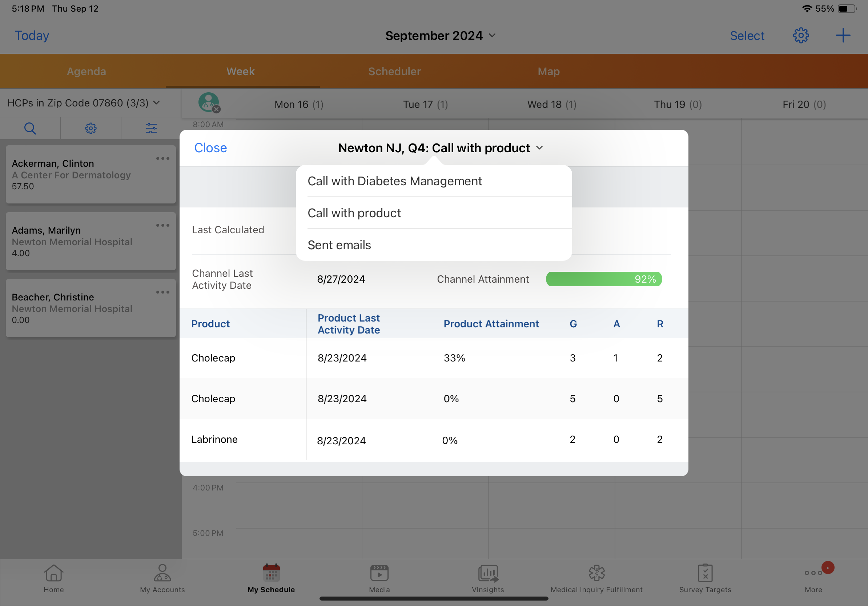Image resolution: width=868 pixels, height=606 pixels.
Task: Expand HCPs in Zip Code 07860 list
Action: pyautogui.click(x=84, y=103)
